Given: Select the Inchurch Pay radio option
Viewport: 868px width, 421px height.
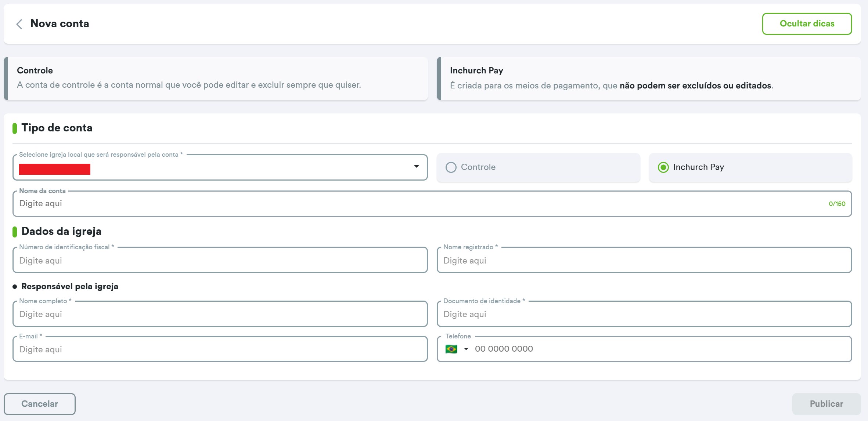Looking at the screenshot, I should (663, 167).
